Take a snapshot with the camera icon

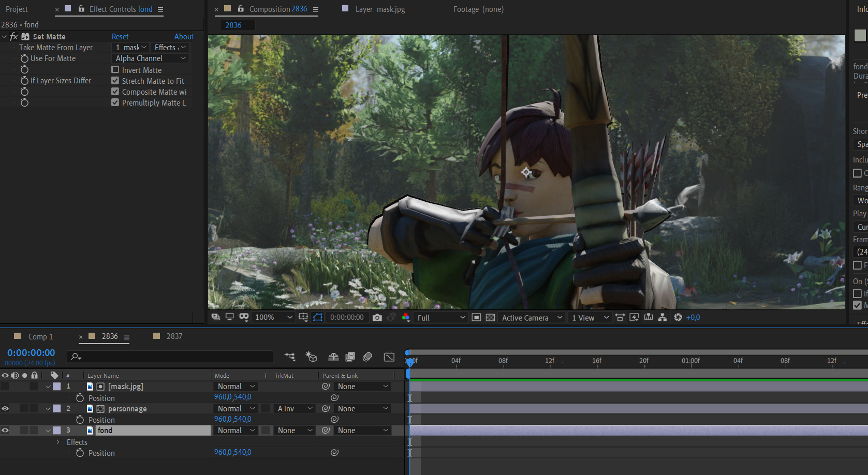[377, 317]
